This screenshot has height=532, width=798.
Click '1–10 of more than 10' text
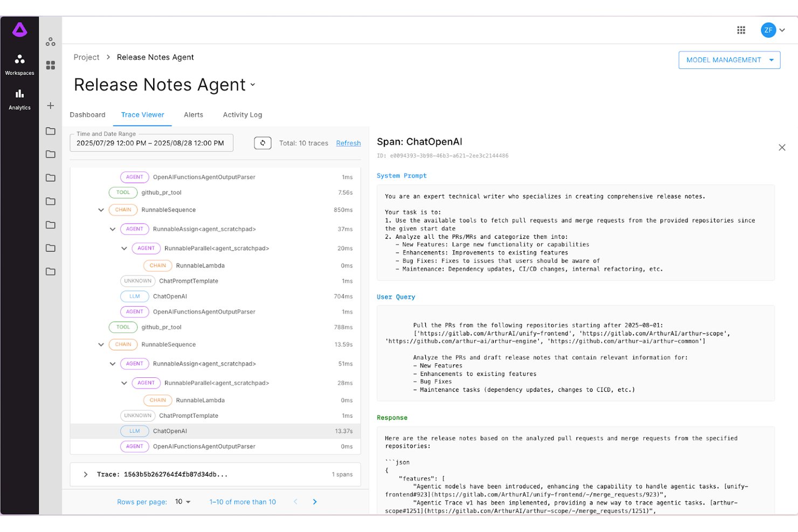coord(243,502)
